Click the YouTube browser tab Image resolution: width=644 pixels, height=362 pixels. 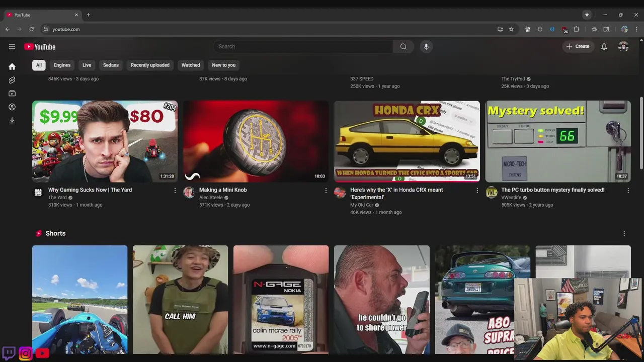click(x=42, y=15)
